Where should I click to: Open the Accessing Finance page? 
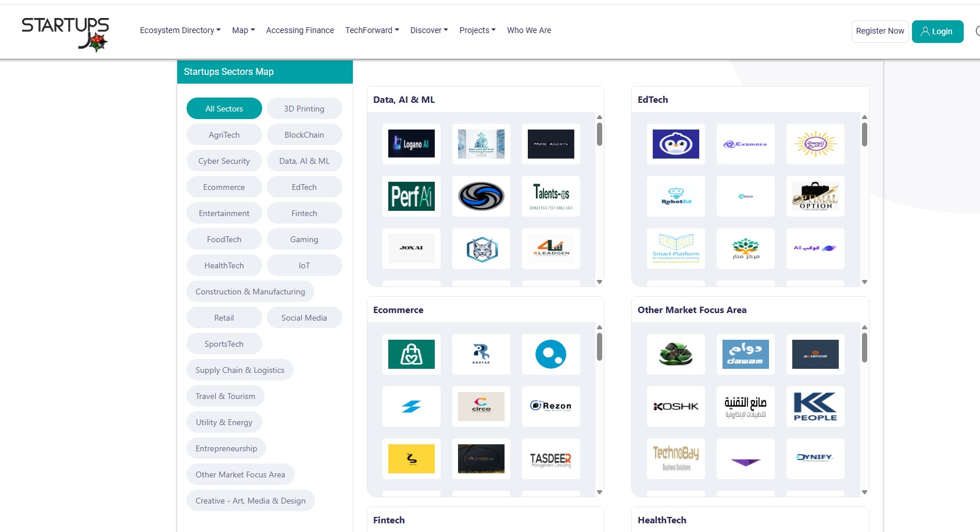click(300, 30)
